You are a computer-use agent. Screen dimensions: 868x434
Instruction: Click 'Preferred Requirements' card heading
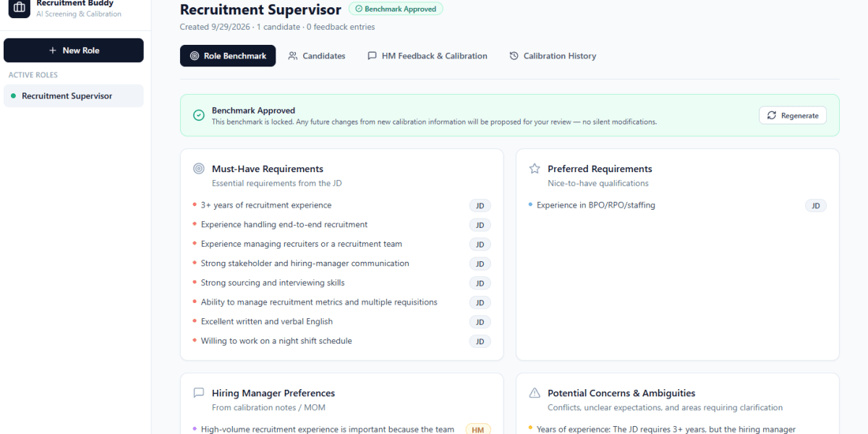[600, 169]
